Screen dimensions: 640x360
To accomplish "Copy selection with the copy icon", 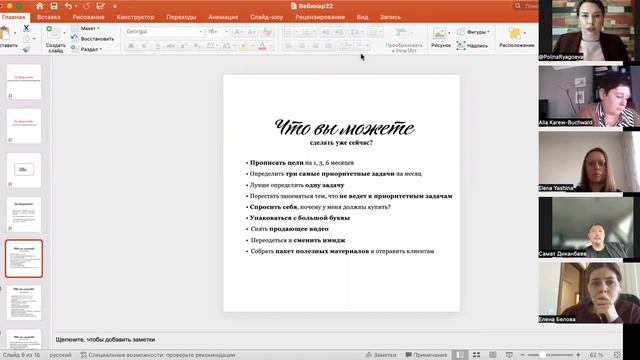I will point(26,39).
